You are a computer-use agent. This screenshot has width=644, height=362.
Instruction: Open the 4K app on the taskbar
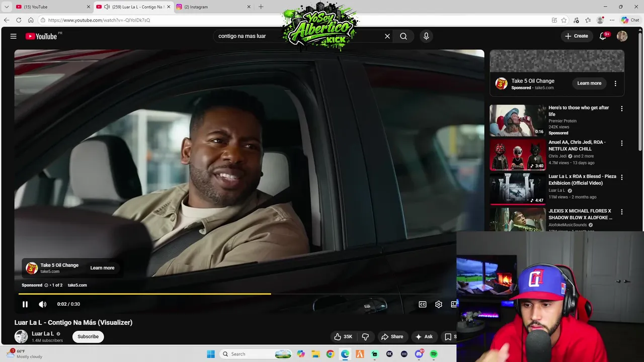(389, 354)
